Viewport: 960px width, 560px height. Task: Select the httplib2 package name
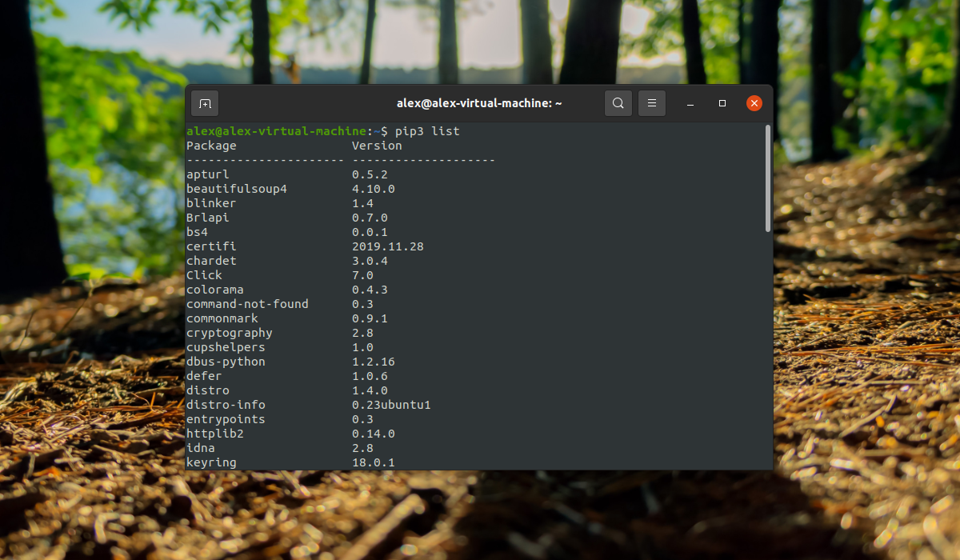pyautogui.click(x=215, y=434)
